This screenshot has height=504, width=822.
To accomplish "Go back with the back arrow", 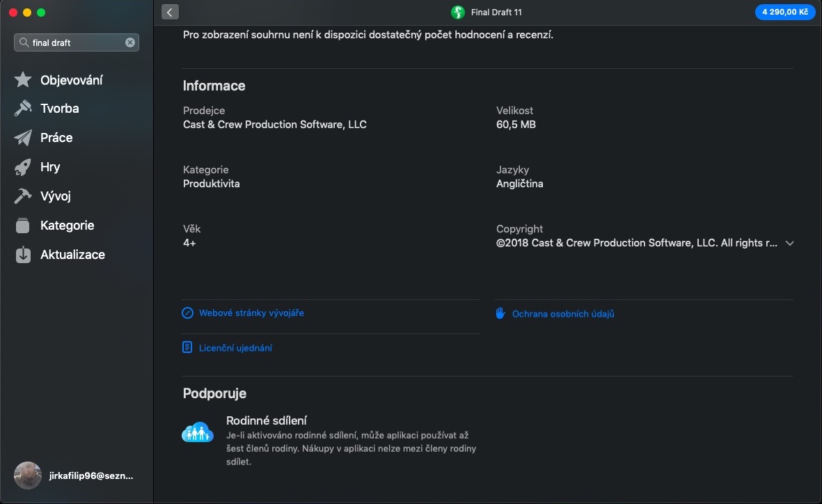I will coord(169,12).
